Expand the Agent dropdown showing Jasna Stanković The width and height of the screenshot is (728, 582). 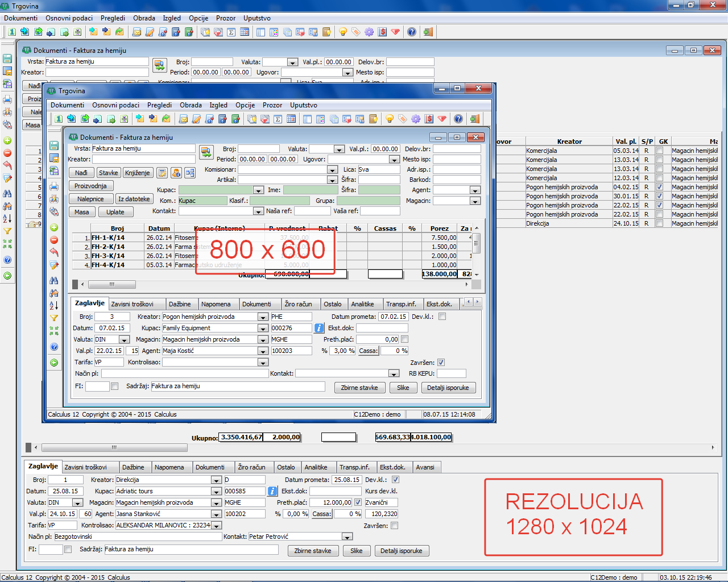click(x=216, y=514)
